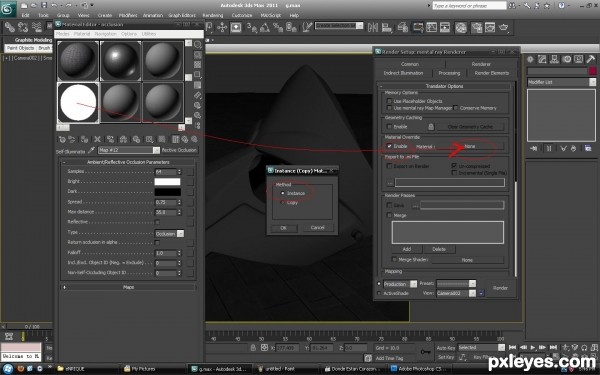Toggle Conserve Memory checkbox
600x375 pixels.
click(456, 108)
